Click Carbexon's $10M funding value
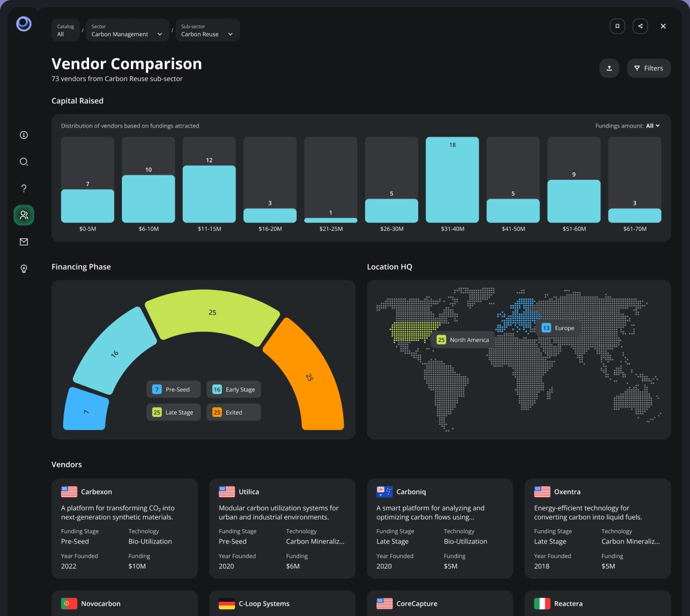 coord(137,566)
